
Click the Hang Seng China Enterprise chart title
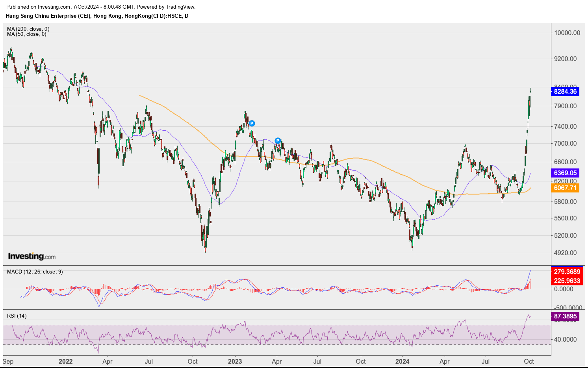click(97, 16)
